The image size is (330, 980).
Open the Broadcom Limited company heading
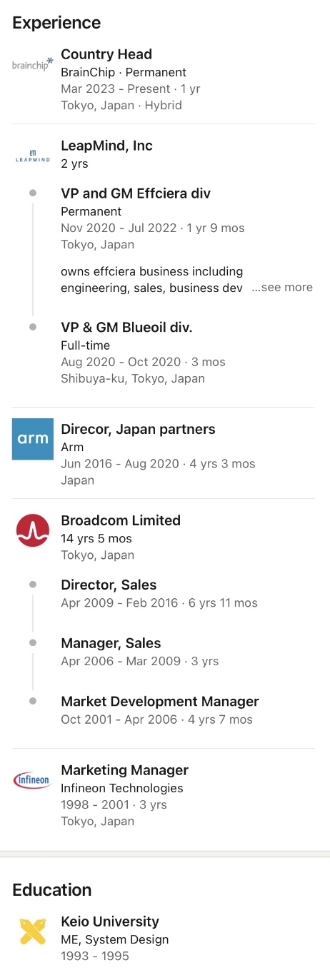(121, 520)
